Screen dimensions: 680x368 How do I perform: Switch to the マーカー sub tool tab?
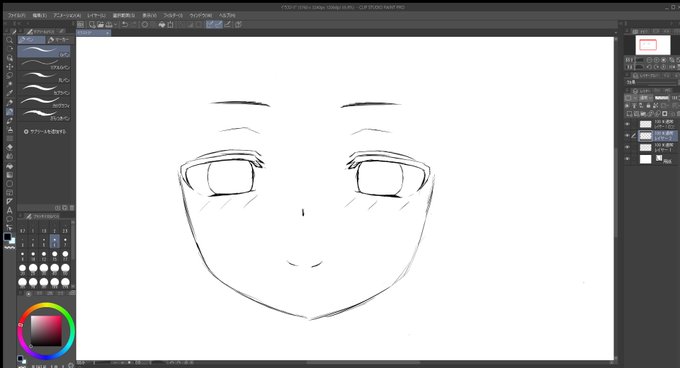pos(58,40)
